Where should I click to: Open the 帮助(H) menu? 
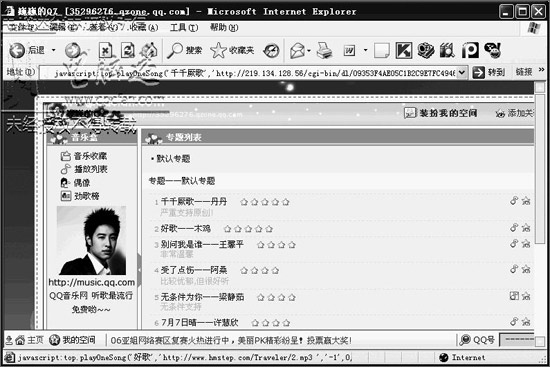pos(224,27)
